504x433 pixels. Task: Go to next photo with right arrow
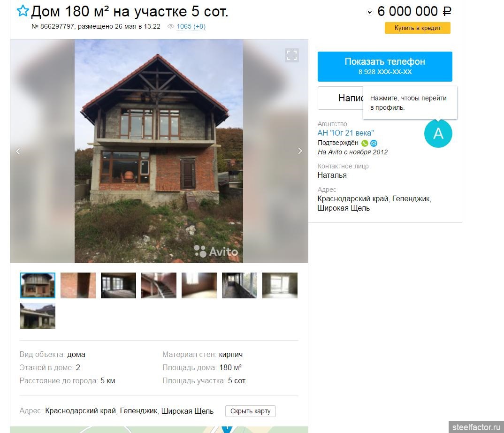click(x=300, y=151)
